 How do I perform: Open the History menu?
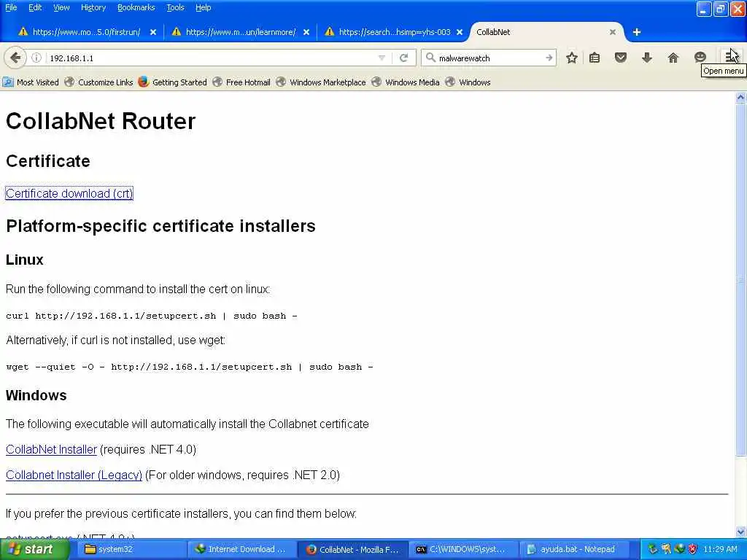(93, 7)
